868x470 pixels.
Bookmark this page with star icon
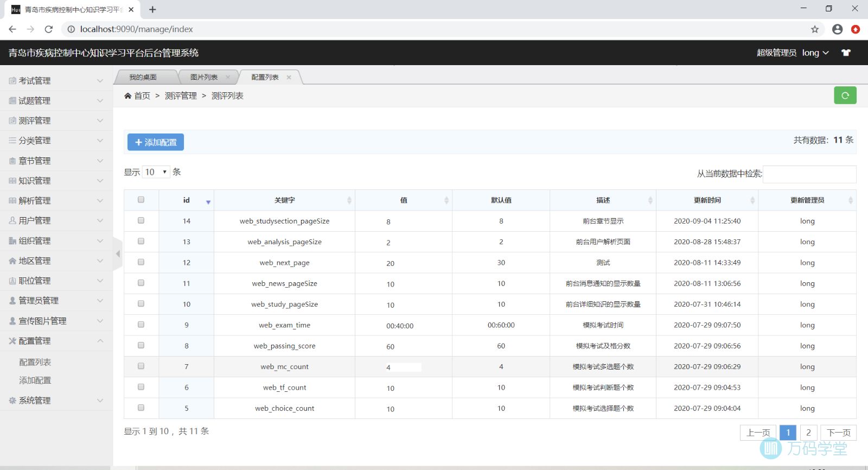point(815,29)
